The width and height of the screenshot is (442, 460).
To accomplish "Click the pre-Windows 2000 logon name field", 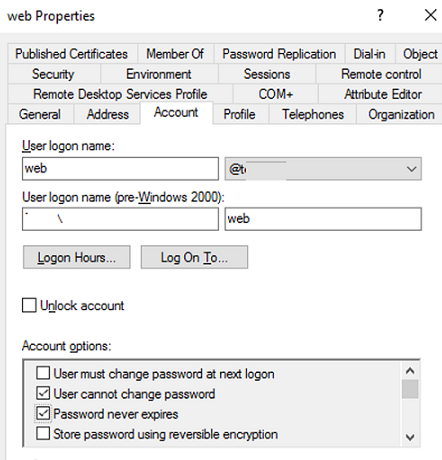I will point(323,219).
